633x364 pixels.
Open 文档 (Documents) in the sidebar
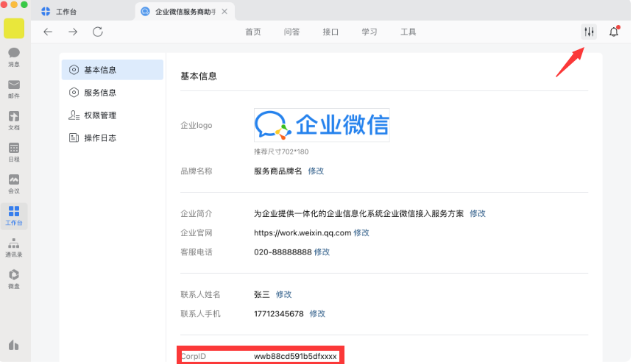click(x=14, y=120)
